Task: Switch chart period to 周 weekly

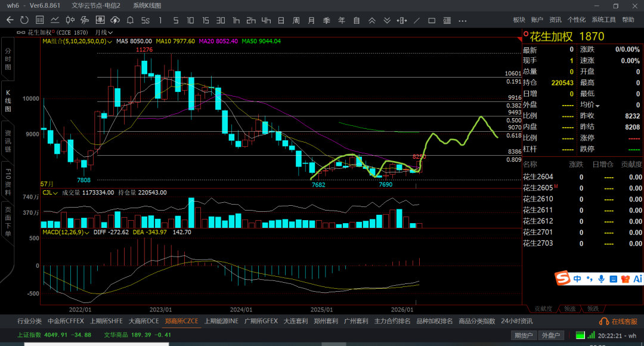Action: 296,20
